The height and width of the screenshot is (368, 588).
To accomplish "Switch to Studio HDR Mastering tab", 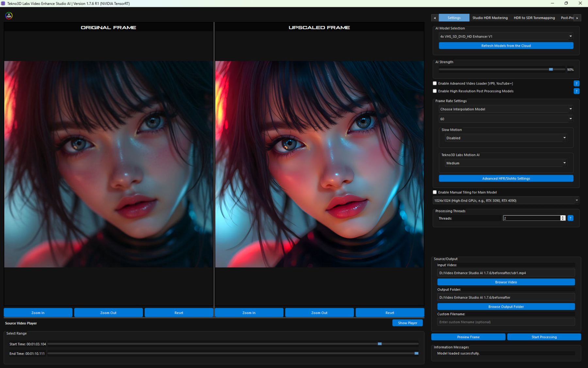I will [490, 18].
